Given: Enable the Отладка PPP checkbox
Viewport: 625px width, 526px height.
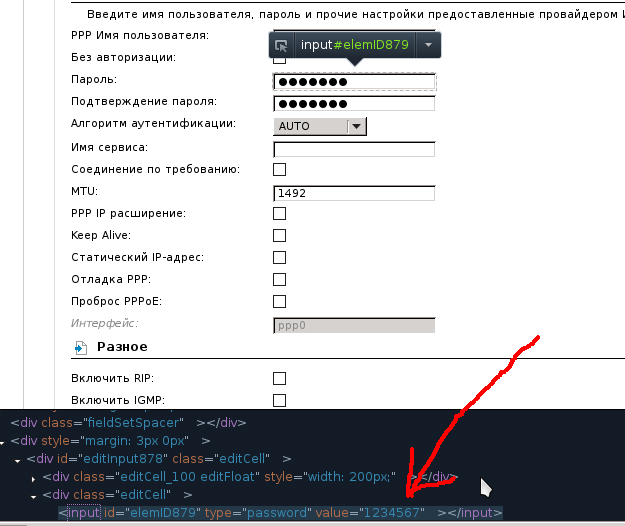Looking at the screenshot, I should (279, 279).
